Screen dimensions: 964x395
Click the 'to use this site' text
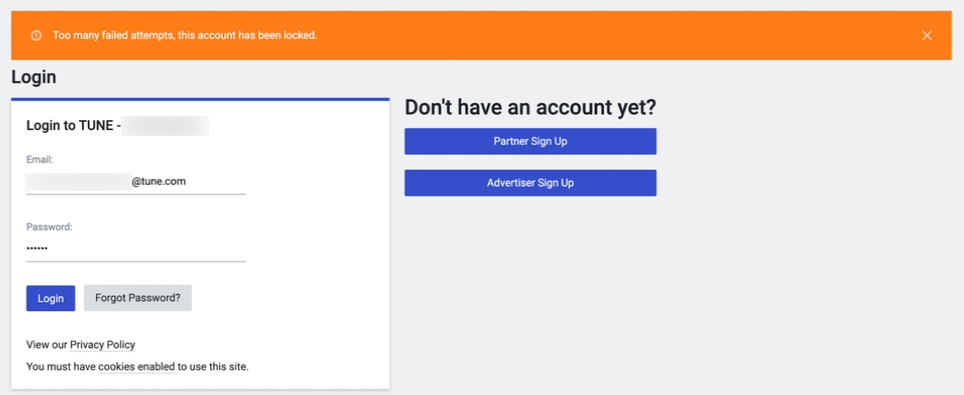pos(213,367)
